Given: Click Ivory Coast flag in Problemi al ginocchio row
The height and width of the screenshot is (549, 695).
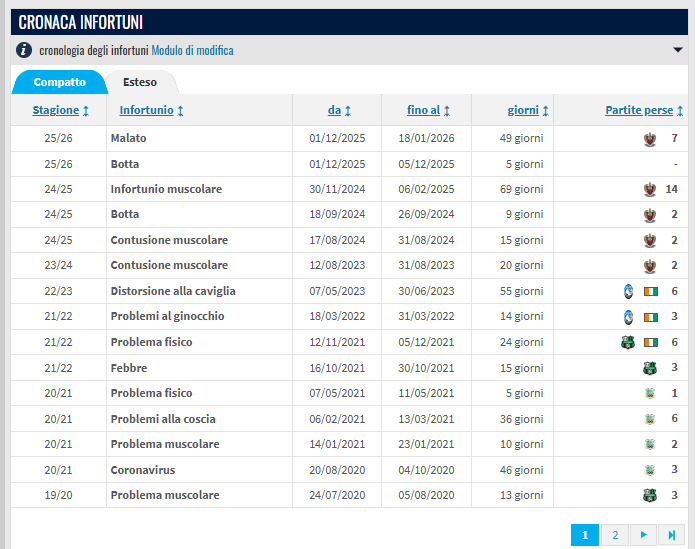Looking at the screenshot, I should pyautogui.click(x=651, y=317).
